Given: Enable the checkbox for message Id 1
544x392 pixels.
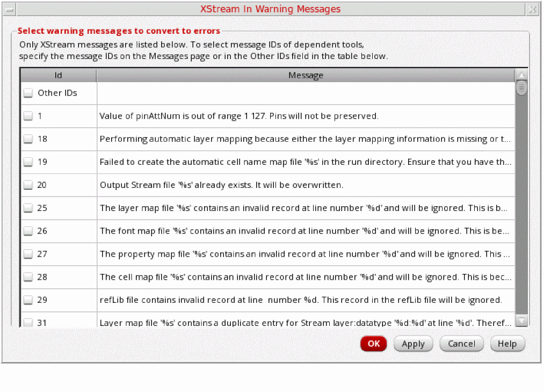Looking at the screenshot, I should coord(28,116).
